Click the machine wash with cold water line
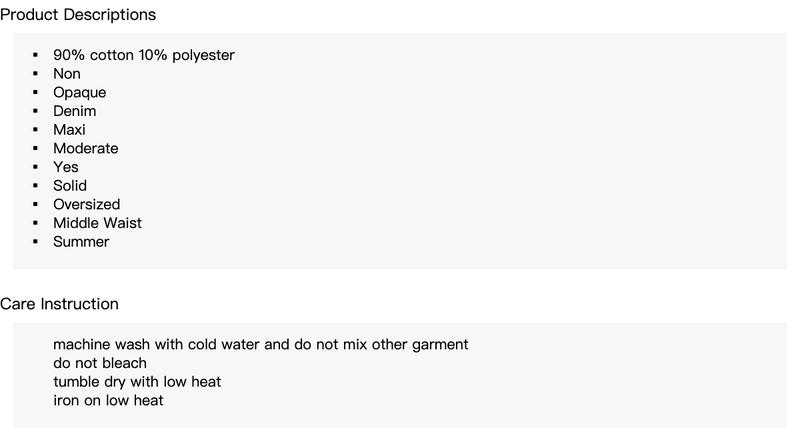This screenshot has width=800, height=428. (260, 345)
